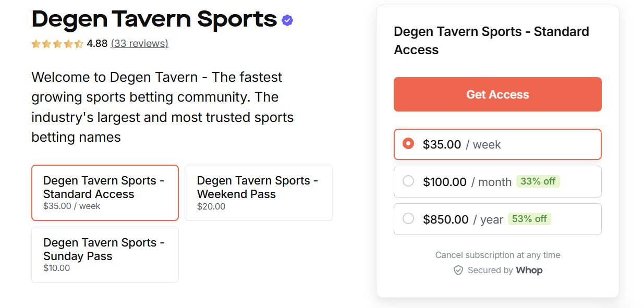Select the Weekend Pass plan card
644x308 pixels.
pos(258,192)
